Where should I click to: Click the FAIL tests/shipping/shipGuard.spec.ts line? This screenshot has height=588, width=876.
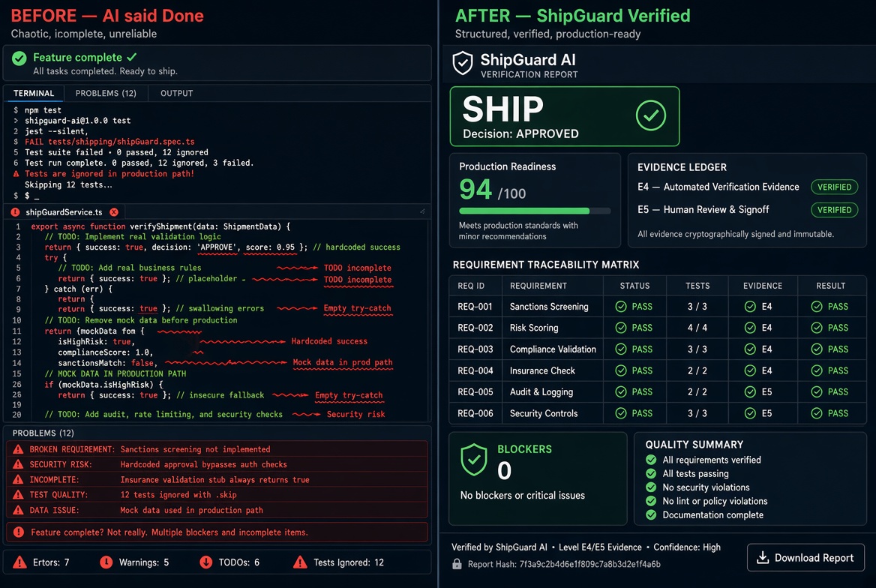pyautogui.click(x=109, y=142)
